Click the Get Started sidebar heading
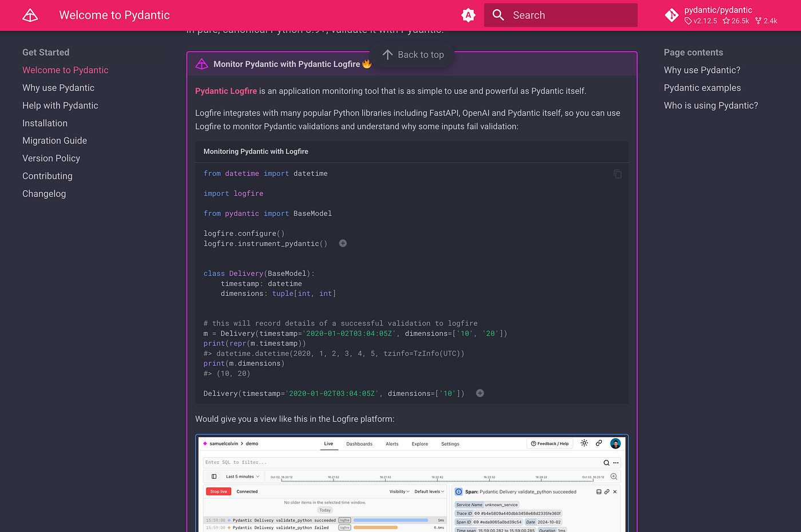The image size is (801, 532). [46, 52]
